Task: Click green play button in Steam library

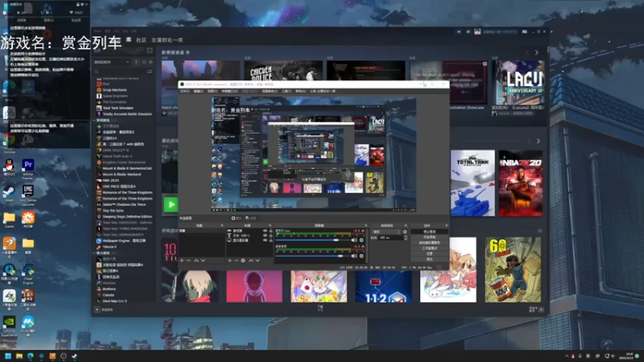Action: click(171, 204)
